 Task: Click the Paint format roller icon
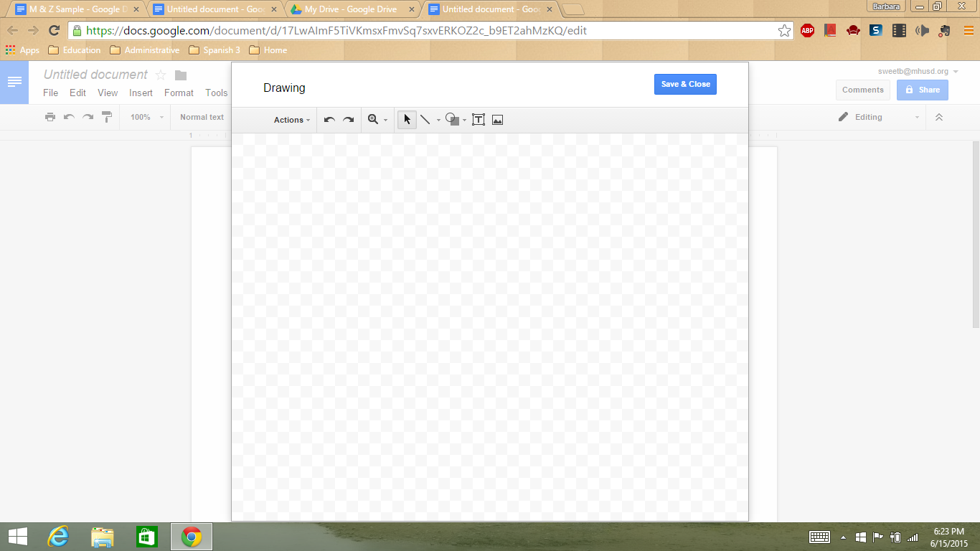[107, 117]
